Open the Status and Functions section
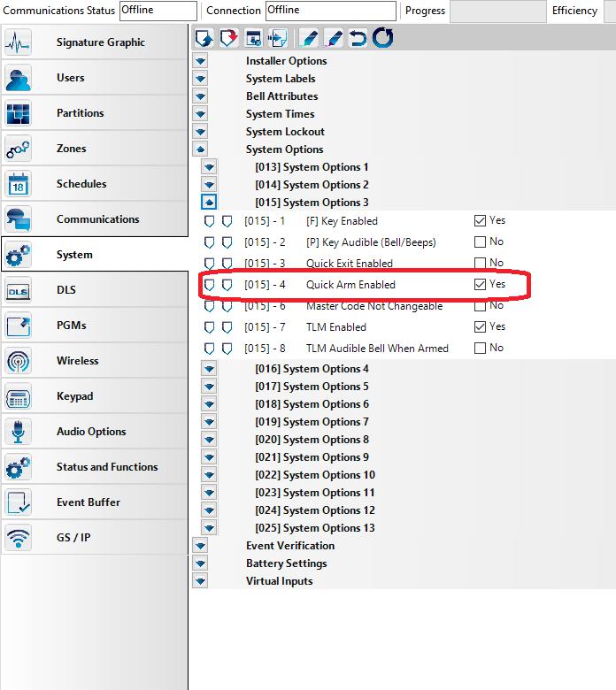Image resolution: width=616 pixels, height=690 pixels. 106,467
